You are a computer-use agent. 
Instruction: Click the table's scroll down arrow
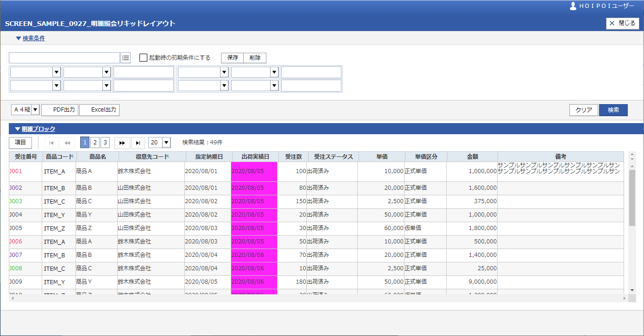coord(632,290)
